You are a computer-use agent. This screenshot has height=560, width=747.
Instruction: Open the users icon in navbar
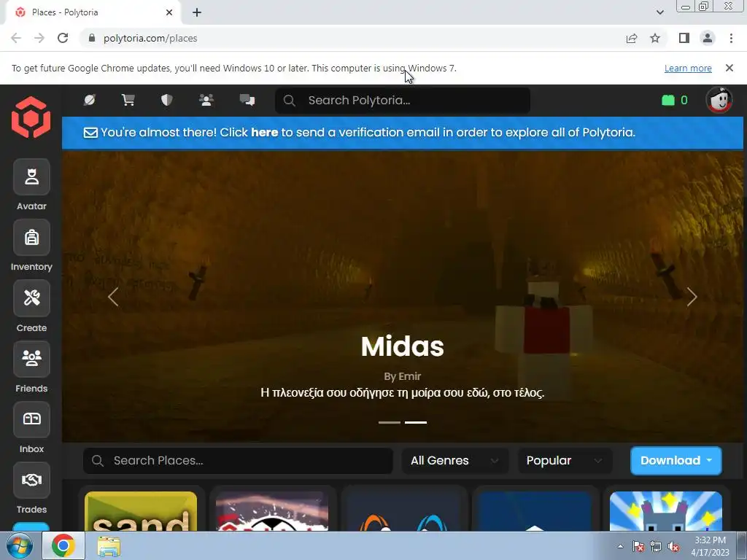point(206,100)
